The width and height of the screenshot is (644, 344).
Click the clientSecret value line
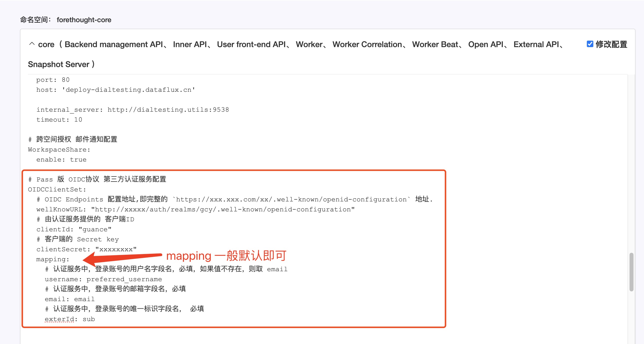(x=87, y=249)
